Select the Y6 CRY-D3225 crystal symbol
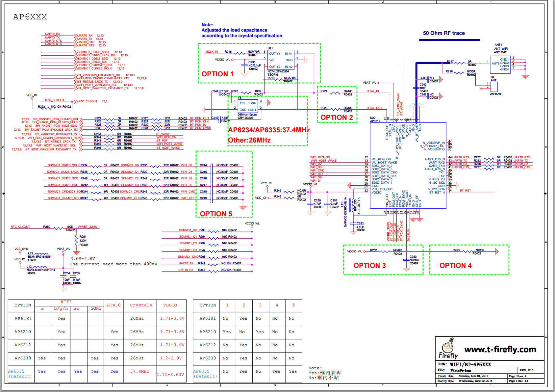 pyautogui.click(x=247, y=106)
